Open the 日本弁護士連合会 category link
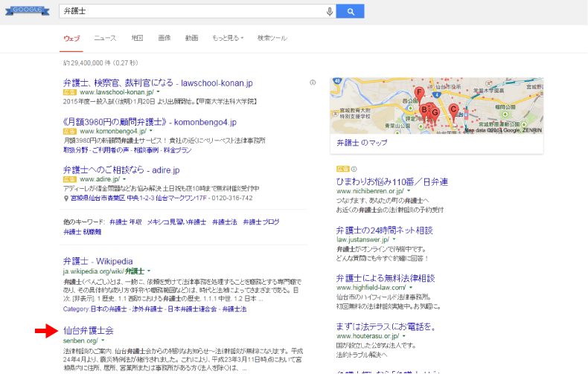The image size is (588, 374). point(192,309)
